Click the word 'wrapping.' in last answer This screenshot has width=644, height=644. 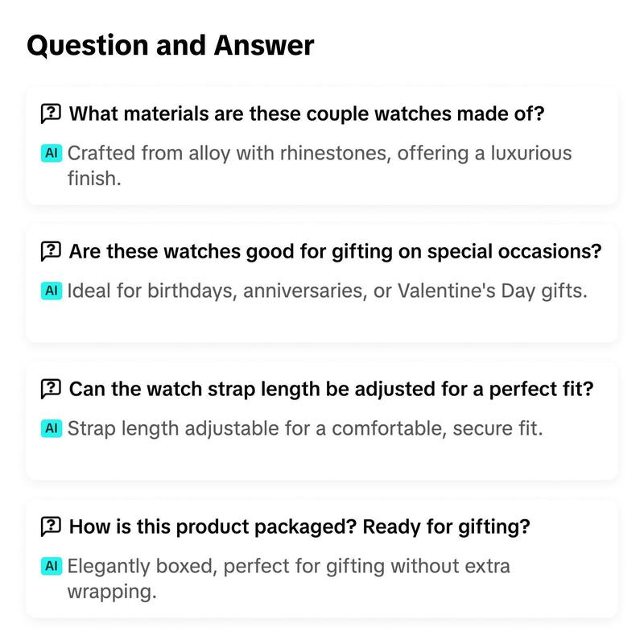(112, 592)
